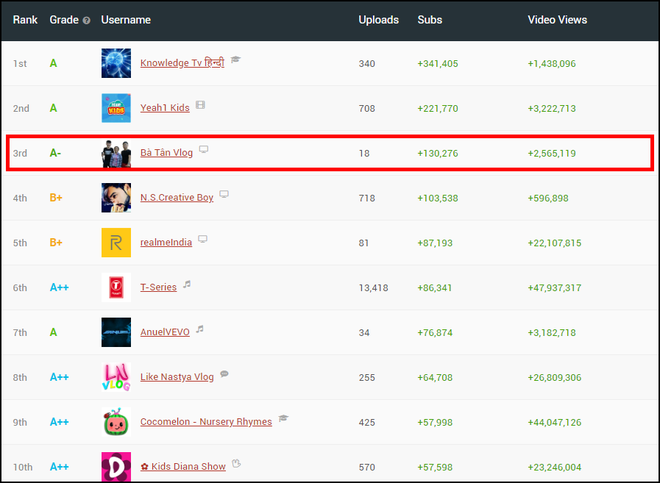Open the Bà Tân Vlog channel link

pos(166,153)
